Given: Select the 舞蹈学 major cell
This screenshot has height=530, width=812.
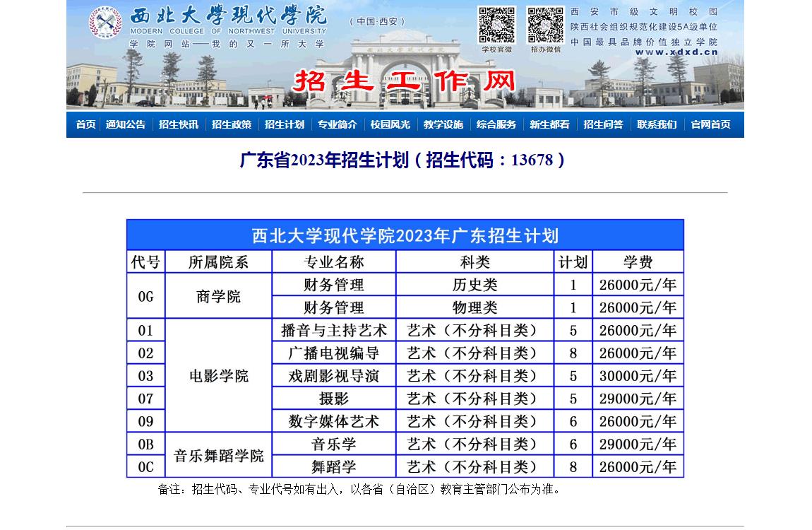Looking at the screenshot, I should tap(333, 467).
